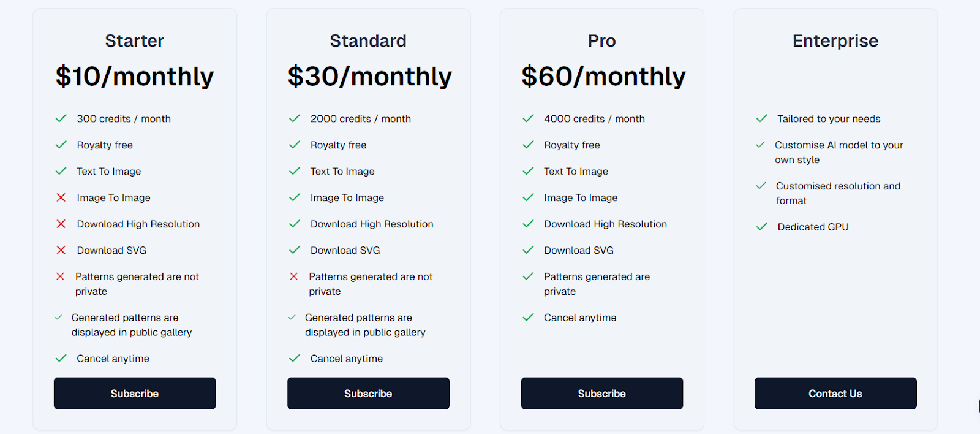Click Customise AI model to your own style
The image size is (980, 434).
tap(839, 153)
